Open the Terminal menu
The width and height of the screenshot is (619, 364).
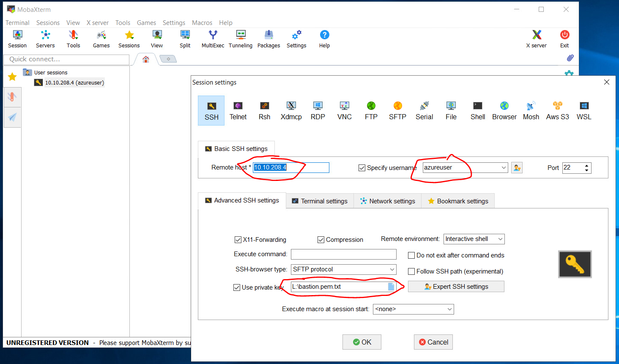coord(17,23)
